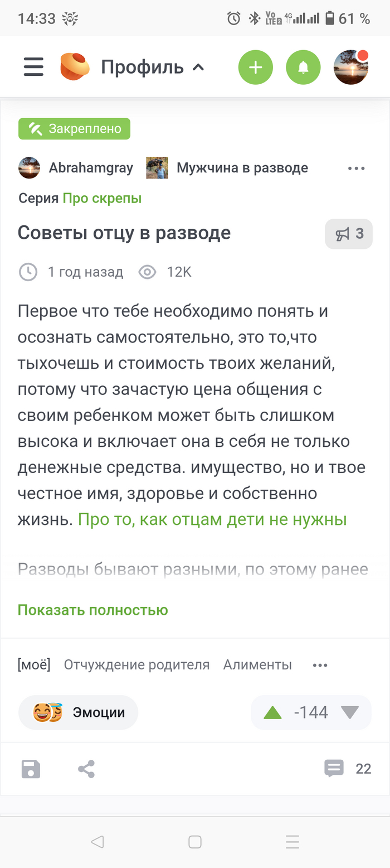Viewport: 390px width, 868px height.
Task: Create a new post via plus icon
Action: click(255, 66)
